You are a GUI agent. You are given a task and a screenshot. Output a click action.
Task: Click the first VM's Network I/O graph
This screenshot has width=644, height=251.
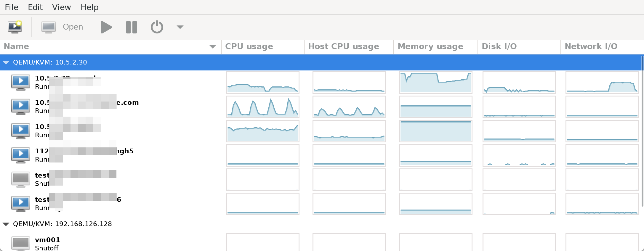(x=602, y=83)
